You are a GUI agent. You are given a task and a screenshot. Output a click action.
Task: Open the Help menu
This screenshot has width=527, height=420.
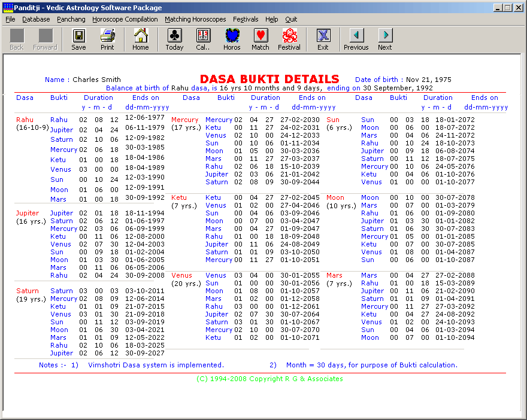(x=271, y=19)
